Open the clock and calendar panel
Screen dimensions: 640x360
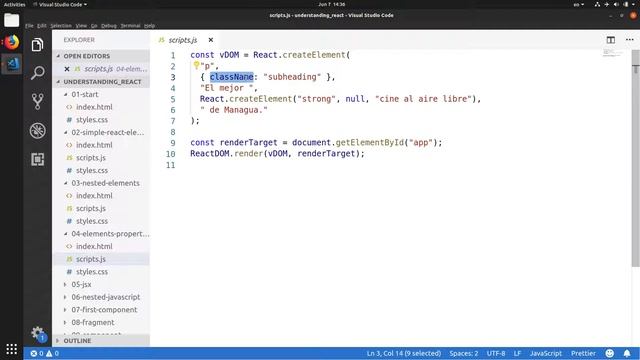[x=331, y=4]
